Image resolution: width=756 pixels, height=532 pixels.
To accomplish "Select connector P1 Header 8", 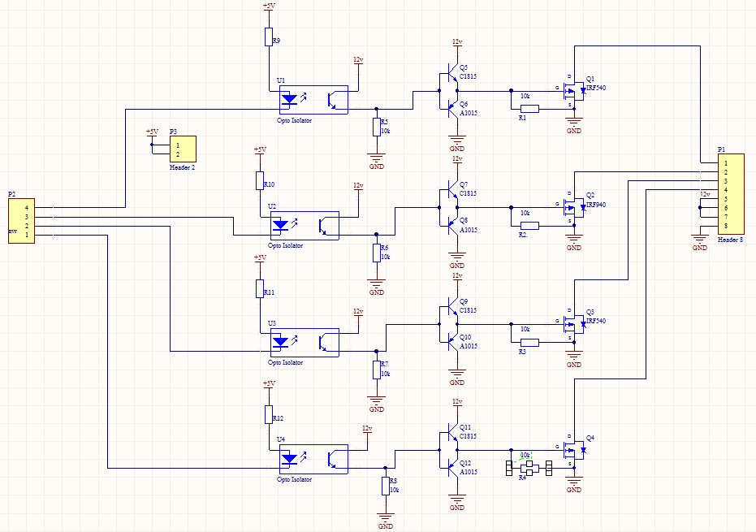I will [x=731, y=194].
